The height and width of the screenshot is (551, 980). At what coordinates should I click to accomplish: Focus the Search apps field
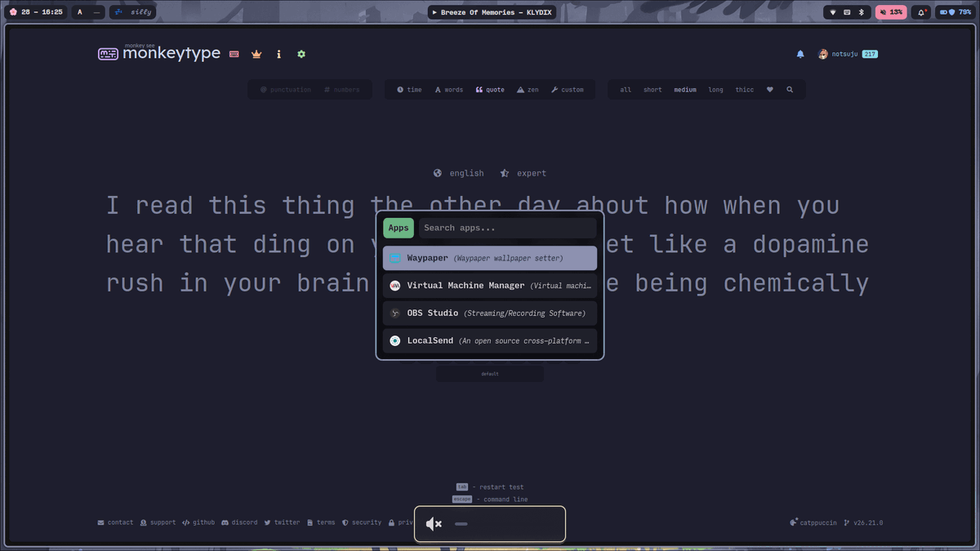click(507, 228)
